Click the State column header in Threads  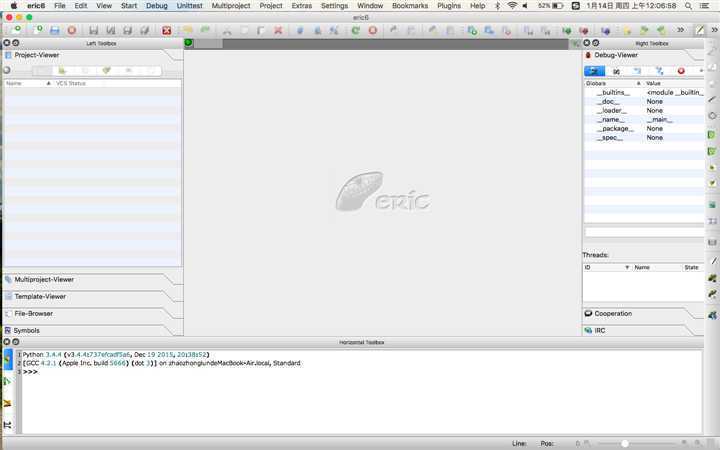(692, 267)
